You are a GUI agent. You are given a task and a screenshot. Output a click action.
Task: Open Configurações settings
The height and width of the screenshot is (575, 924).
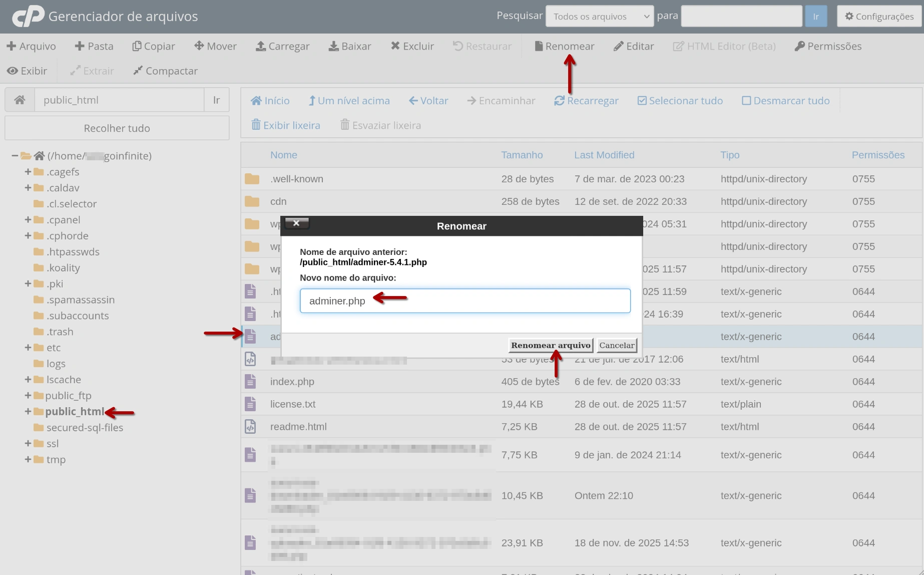click(878, 16)
